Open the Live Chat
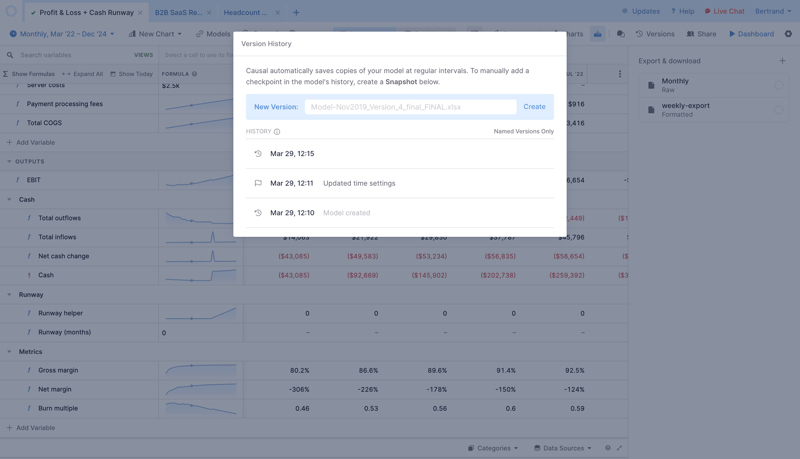This screenshot has height=459, width=800. point(724,12)
